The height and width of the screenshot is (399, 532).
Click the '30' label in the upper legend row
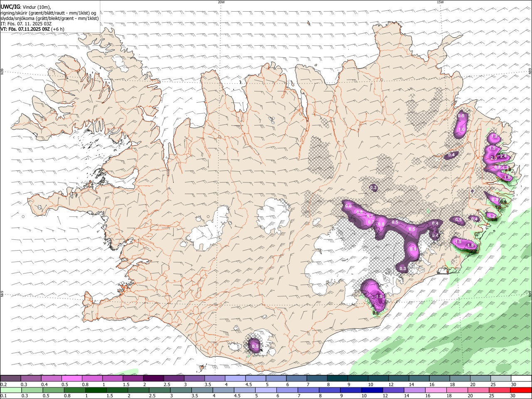coord(514,384)
